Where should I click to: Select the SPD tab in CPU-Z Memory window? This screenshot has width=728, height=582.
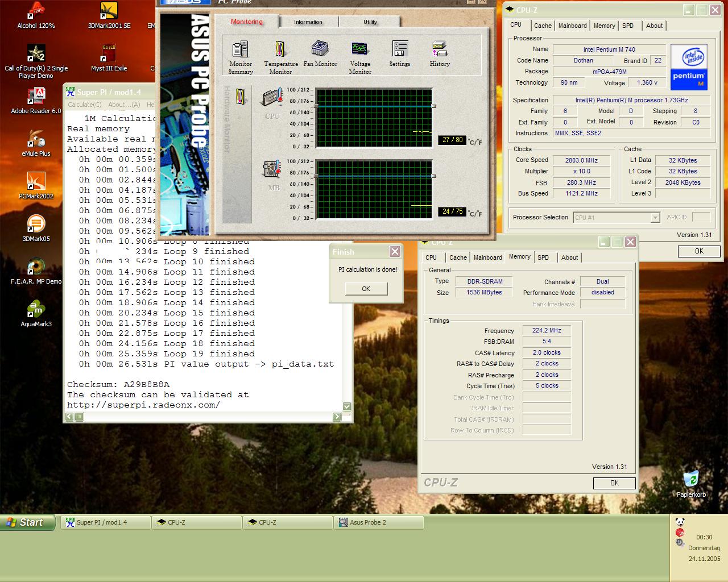click(x=543, y=257)
